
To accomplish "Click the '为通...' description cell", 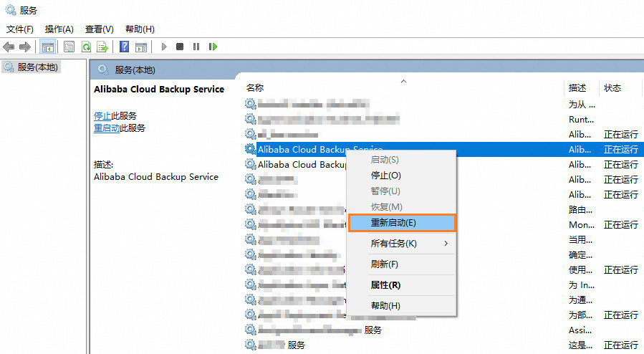I will coord(580,300).
